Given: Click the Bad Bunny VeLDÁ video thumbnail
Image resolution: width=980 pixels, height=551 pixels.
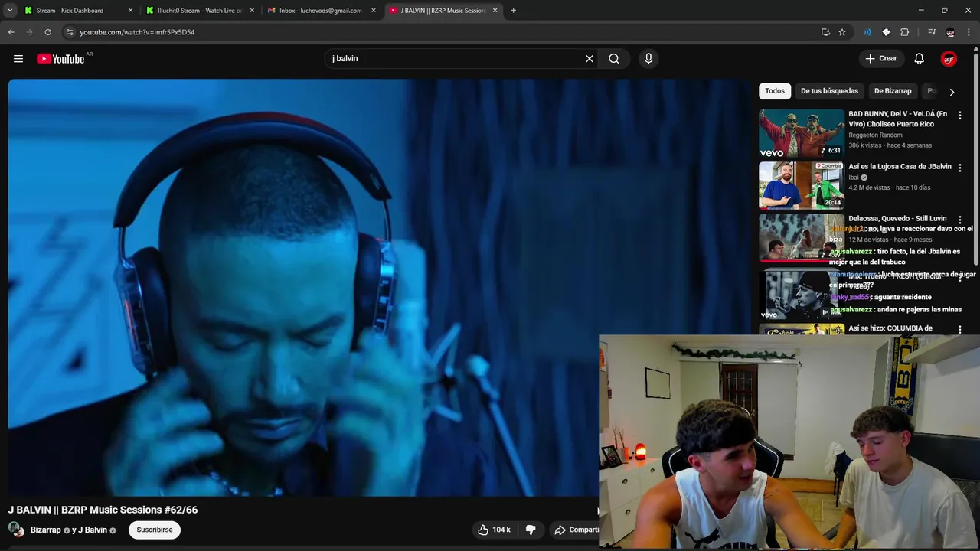Looking at the screenshot, I should (x=801, y=133).
